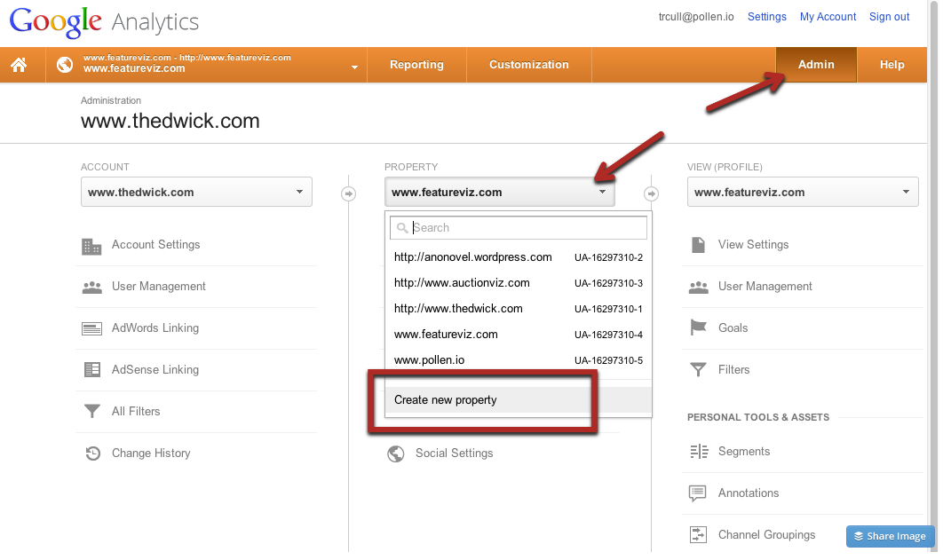The width and height of the screenshot is (943, 560).
Task: Click the AdSense Linking icon
Action: tap(92, 369)
